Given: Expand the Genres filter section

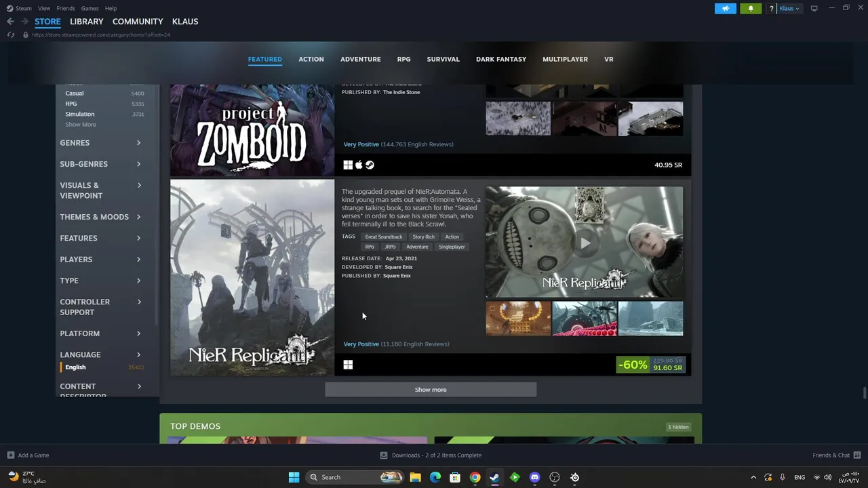Looking at the screenshot, I should coord(100,143).
